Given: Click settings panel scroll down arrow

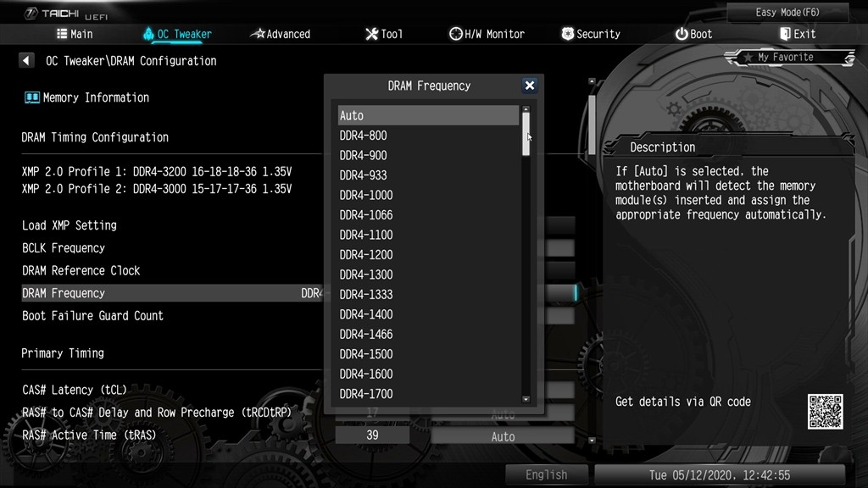Looking at the screenshot, I should [592, 441].
